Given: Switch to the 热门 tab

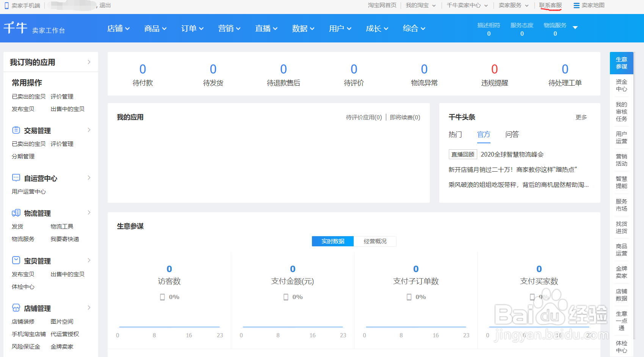Looking at the screenshot, I should [455, 135].
